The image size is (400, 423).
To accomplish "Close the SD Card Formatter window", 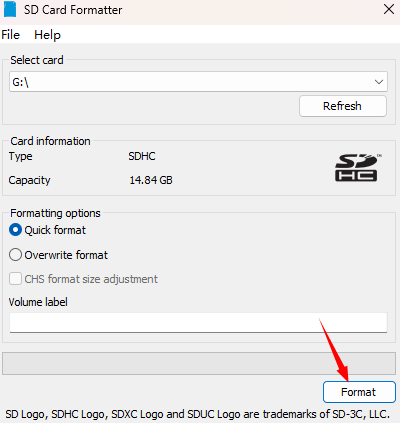I will click(389, 9).
